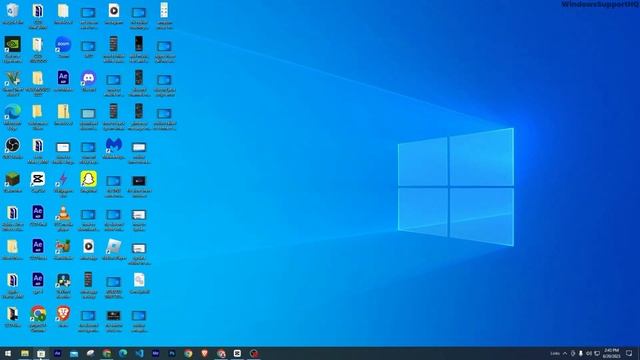Open CapCut from the taskbar
This screenshot has width=640, height=360.
237,353
